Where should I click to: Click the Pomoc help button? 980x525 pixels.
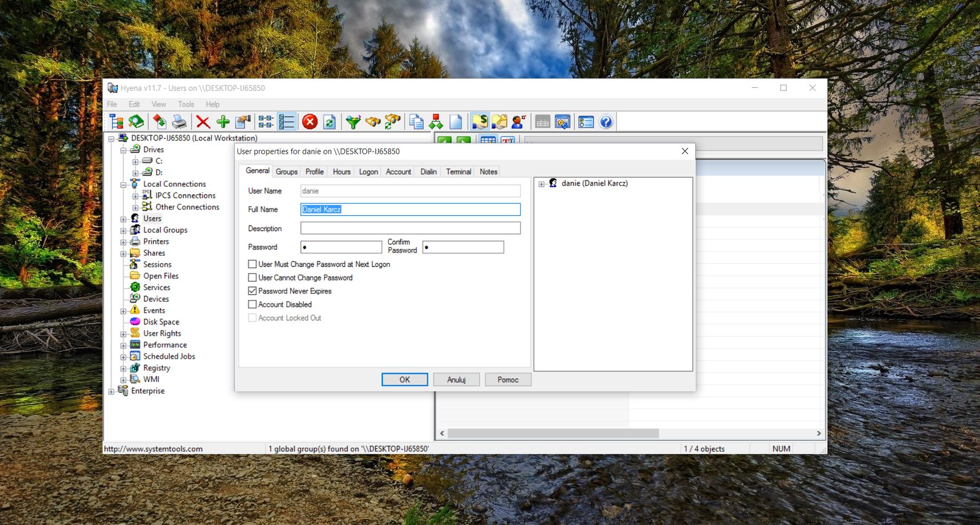[508, 380]
